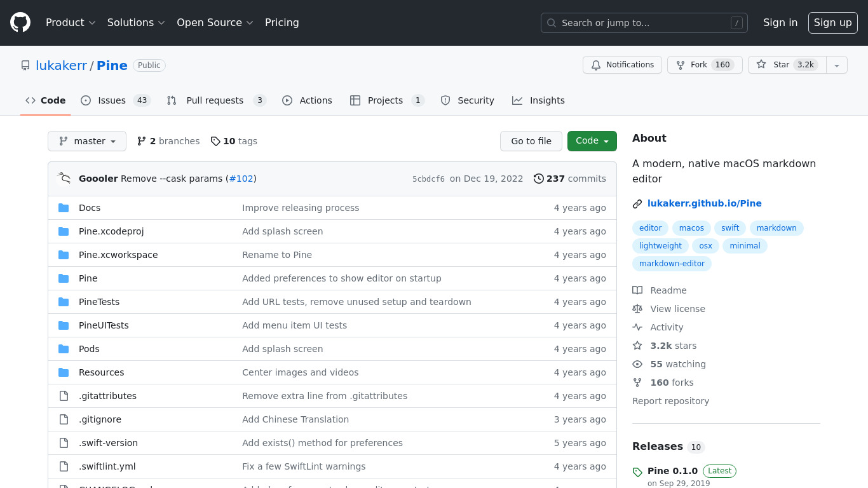Focus the Search or jump to field
This screenshot has width=868, height=488.
tap(644, 23)
